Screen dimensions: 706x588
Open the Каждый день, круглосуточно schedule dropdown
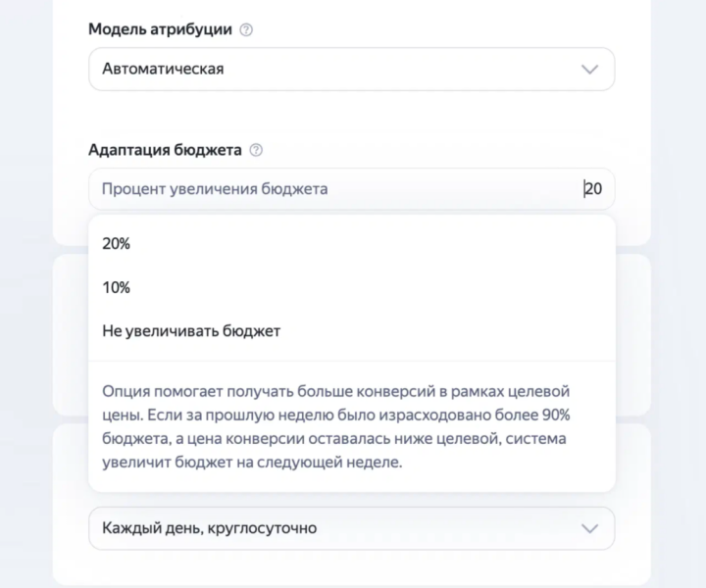pos(352,528)
